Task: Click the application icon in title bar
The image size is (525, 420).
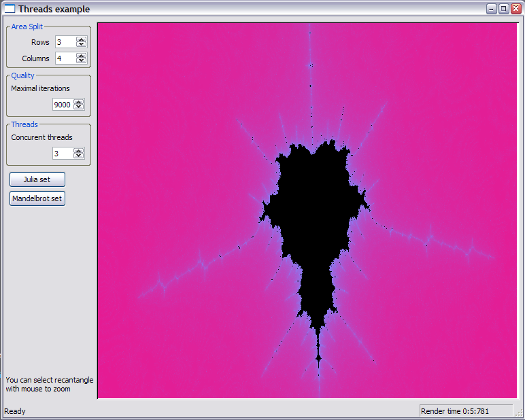Action: point(10,9)
